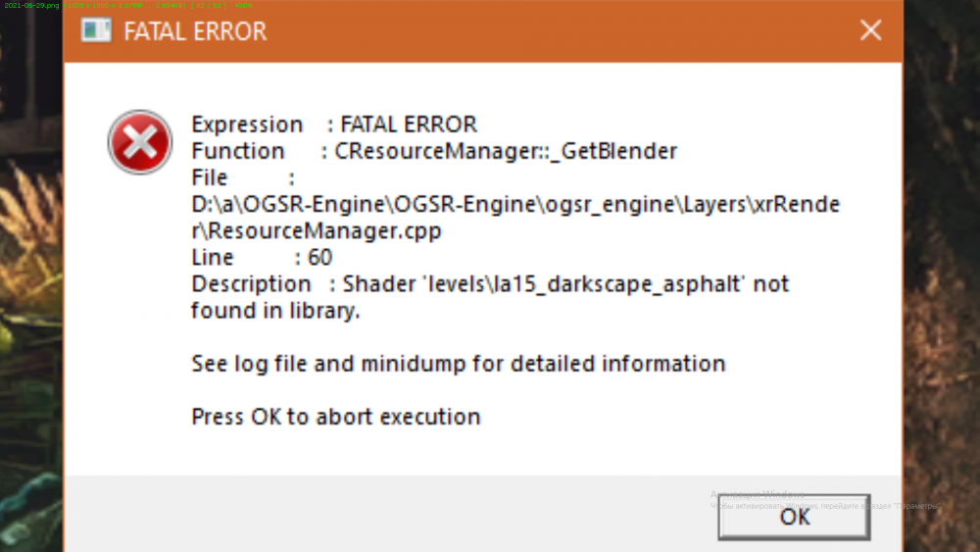
Task: Click the D:\a\OGSR-Engine file path line
Action: click(516, 205)
